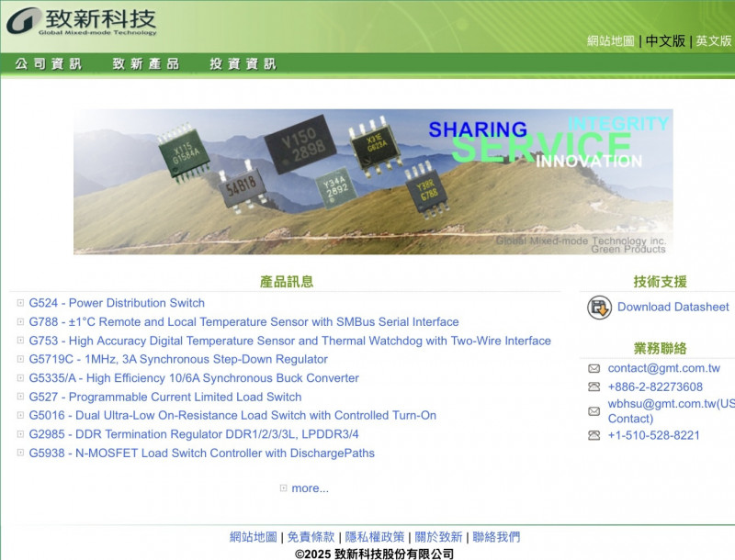Click the 業務聯絡 section heading
Screen dimensions: 735x560
(660, 348)
